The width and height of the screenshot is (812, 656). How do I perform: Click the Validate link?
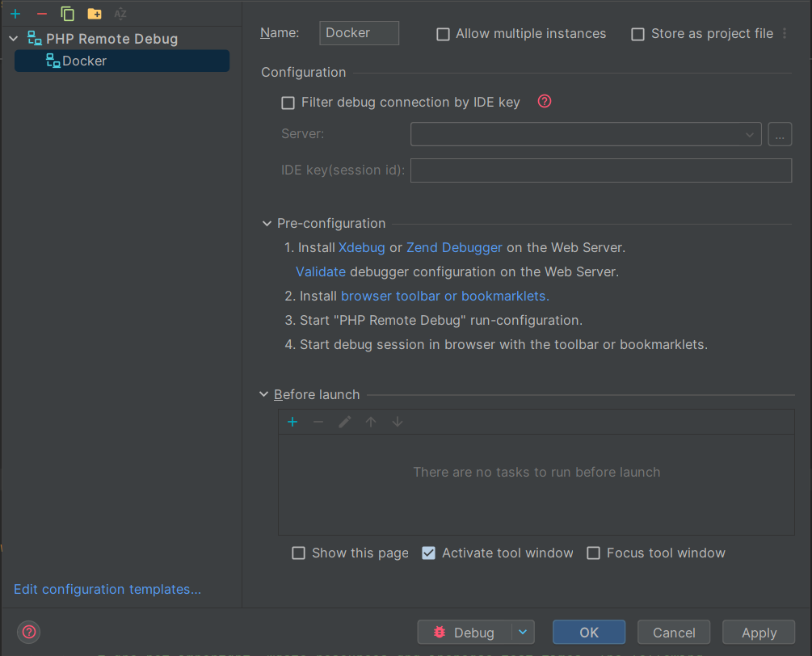click(321, 271)
